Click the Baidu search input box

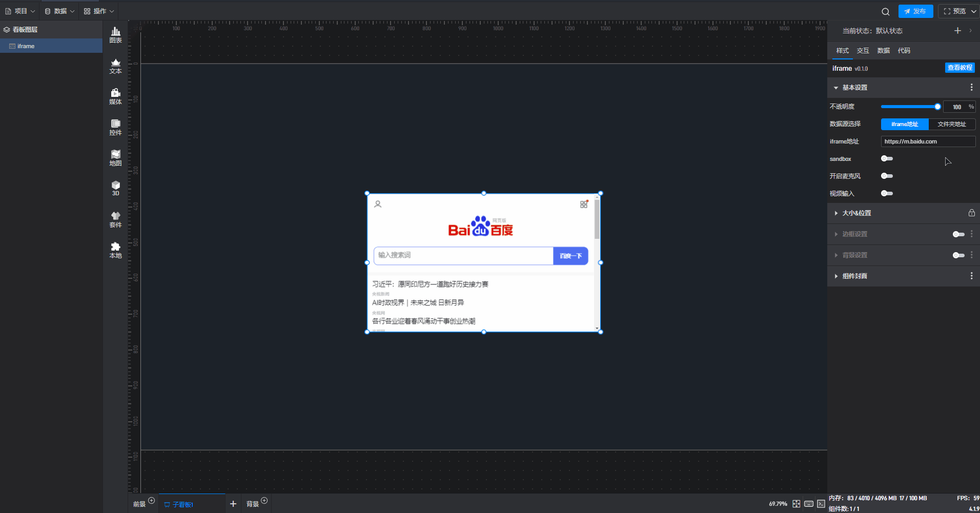[x=464, y=256]
